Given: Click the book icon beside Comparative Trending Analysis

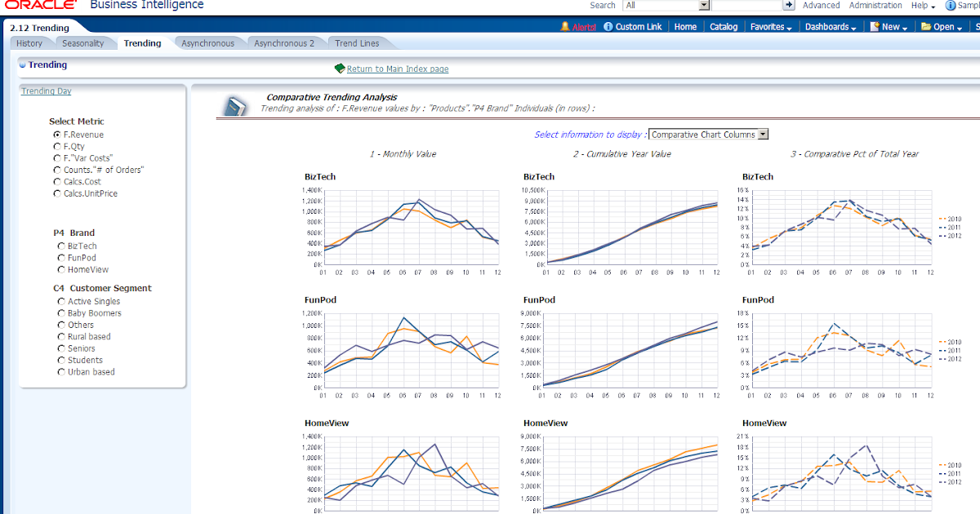Looking at the screenshot, I should pyautogui.click(x=235, y=104).
